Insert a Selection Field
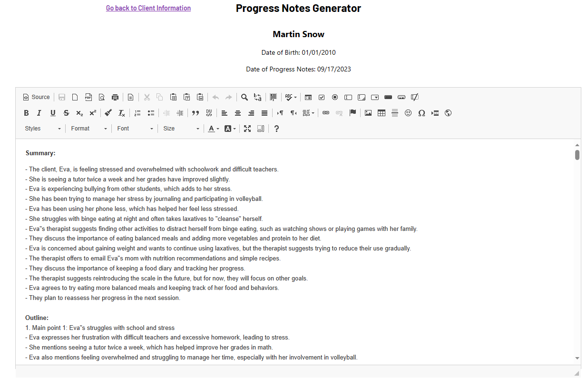 (x=375, y=97)
